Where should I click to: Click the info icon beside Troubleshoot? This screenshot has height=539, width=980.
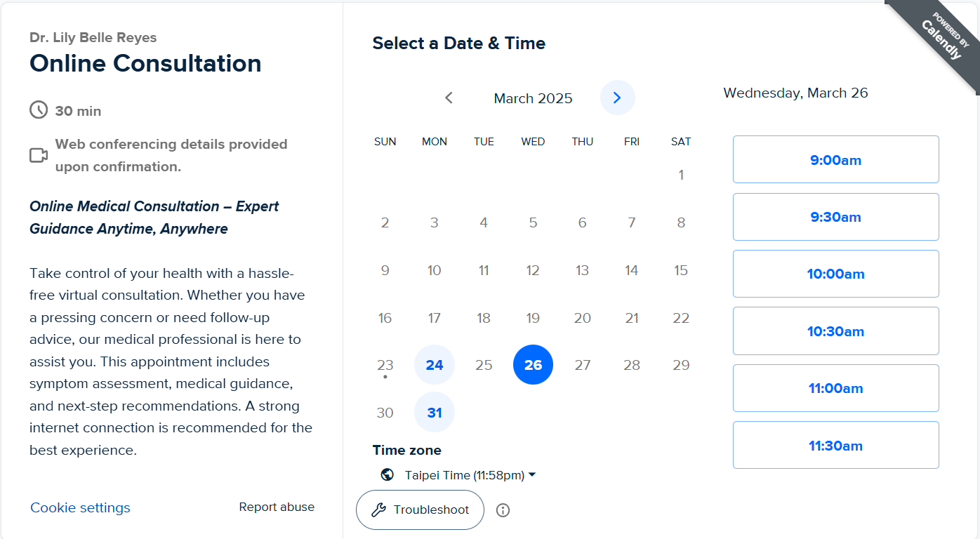coord(503,510)
